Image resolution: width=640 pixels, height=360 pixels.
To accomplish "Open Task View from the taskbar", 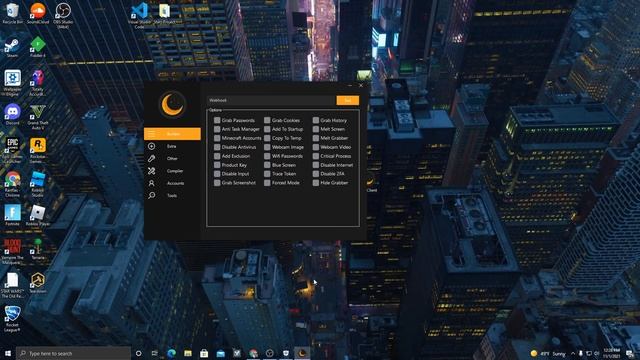I will (155, 353).
